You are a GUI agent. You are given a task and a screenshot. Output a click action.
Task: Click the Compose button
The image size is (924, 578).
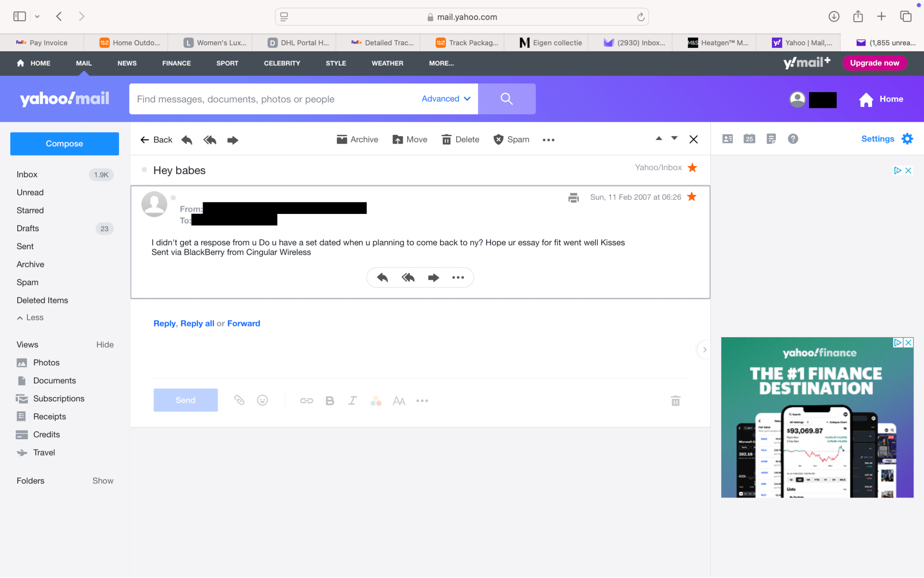point(64,144)
